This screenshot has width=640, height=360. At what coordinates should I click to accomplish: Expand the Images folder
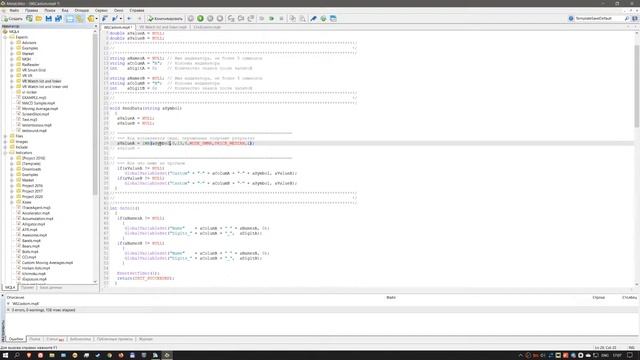point(5,142)
